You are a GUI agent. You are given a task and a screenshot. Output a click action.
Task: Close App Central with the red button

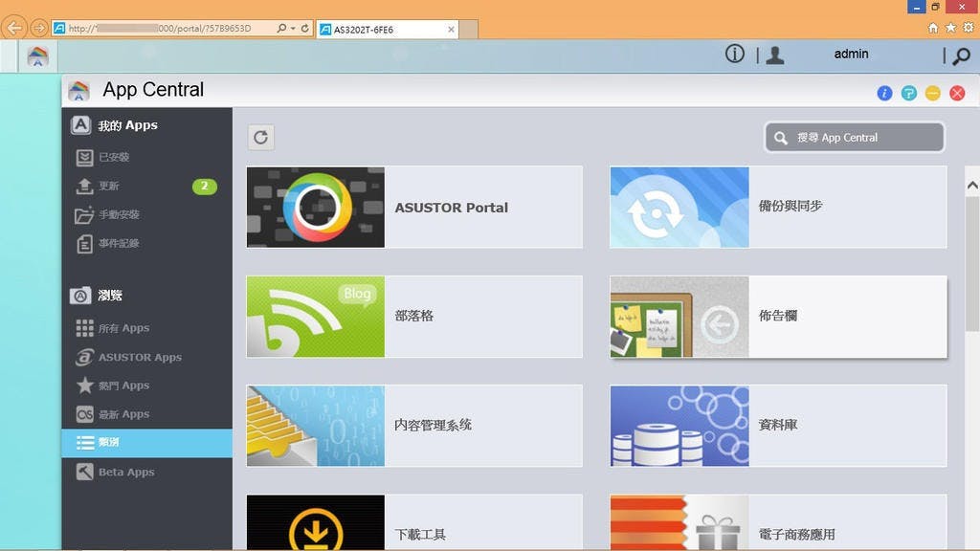(x=957, y=93)
